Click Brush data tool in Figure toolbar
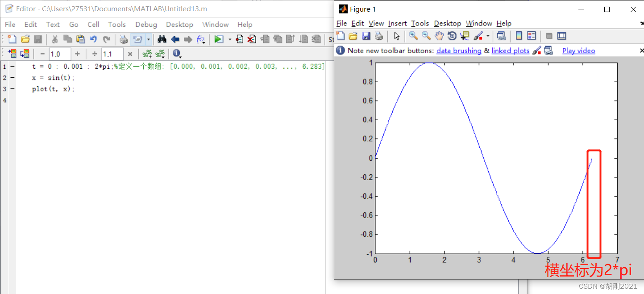Viewport: 644px width, 294px height. click(x=478, y=36)
